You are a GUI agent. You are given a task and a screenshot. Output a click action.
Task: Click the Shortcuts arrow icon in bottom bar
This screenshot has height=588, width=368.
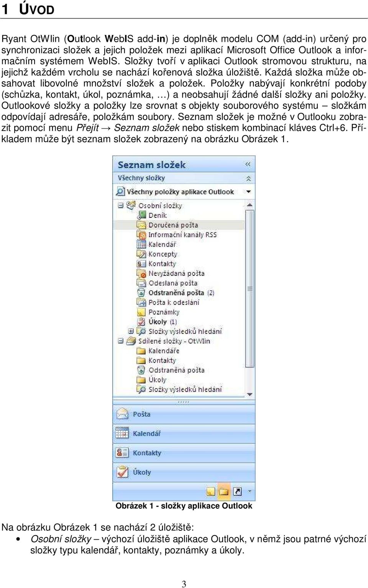click(238, 491)
